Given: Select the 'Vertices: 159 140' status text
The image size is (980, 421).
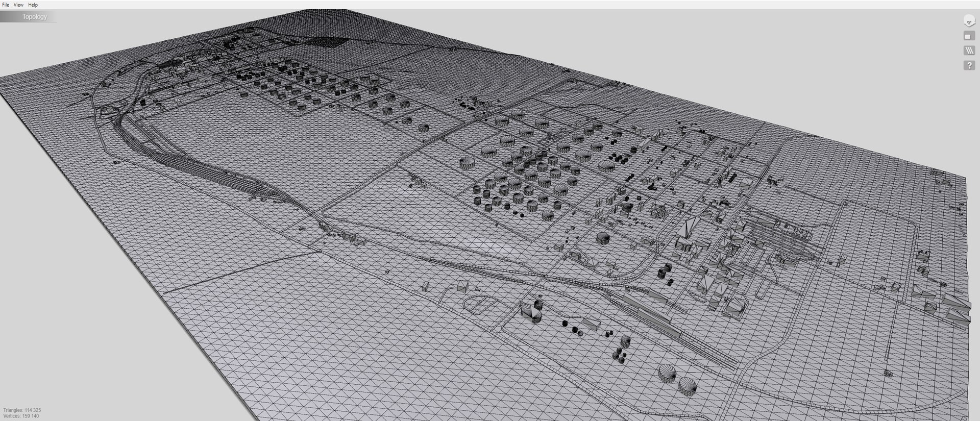Looking at the screenshot, I should [x=21, y=416].
